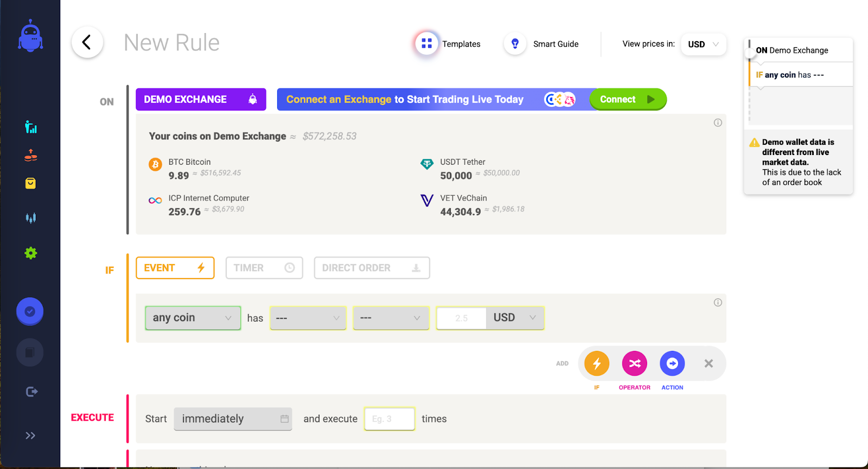Open Templates grid icon
This screenshot has width=868, height=469.
click(x=427, y=43)
